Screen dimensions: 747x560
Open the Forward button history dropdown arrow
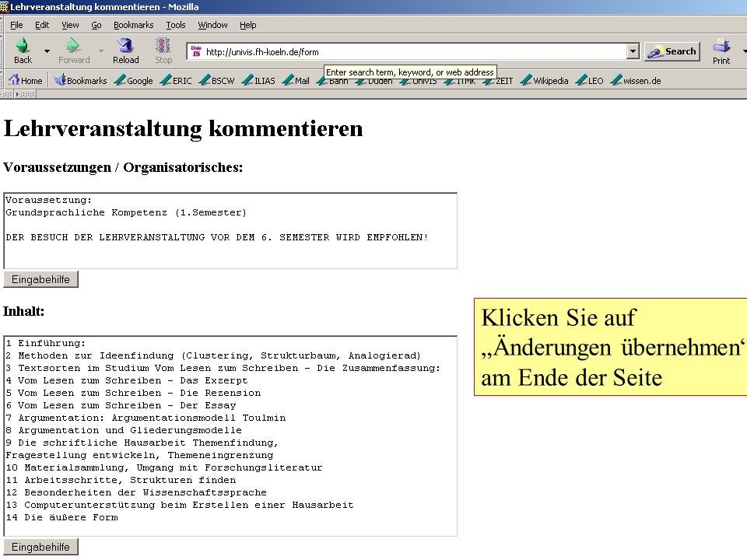pyautogui.click(x=101, y=51)
